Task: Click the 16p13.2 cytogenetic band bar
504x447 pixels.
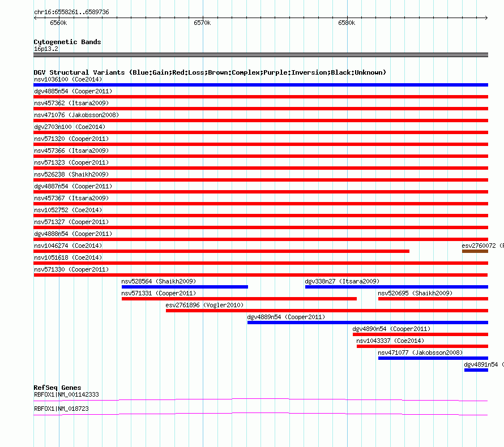Action: (260, 55)
